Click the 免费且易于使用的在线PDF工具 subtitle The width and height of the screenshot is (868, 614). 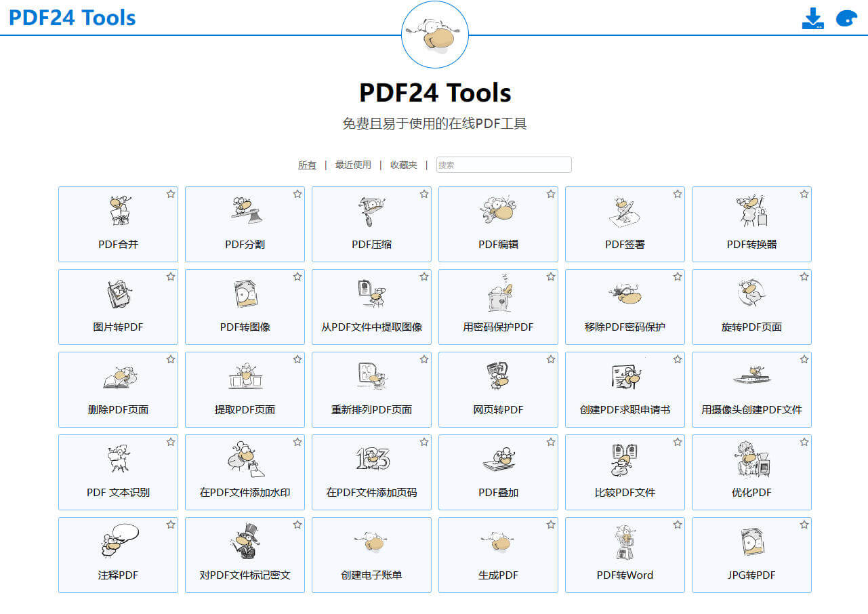[434, 123]
